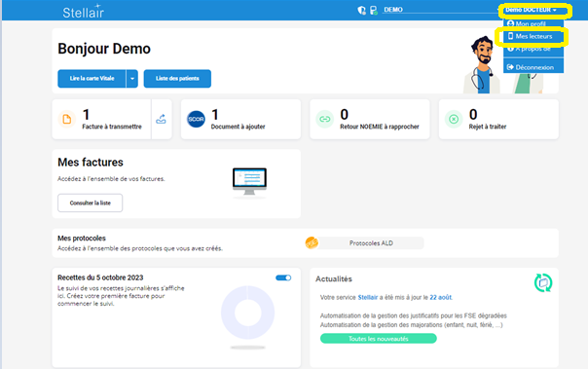
Task: Click the Stellair logo in header
Action: [84, 12]
